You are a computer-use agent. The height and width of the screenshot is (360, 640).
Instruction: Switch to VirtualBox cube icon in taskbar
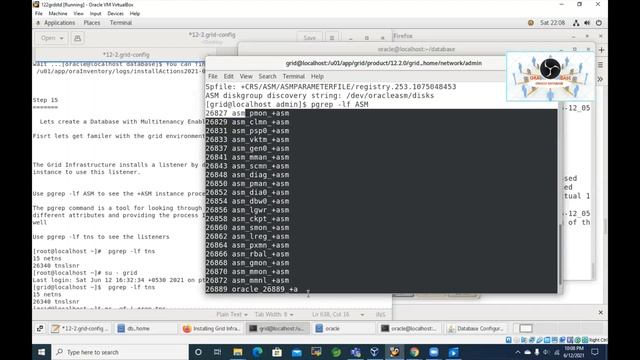click(375, 352)
